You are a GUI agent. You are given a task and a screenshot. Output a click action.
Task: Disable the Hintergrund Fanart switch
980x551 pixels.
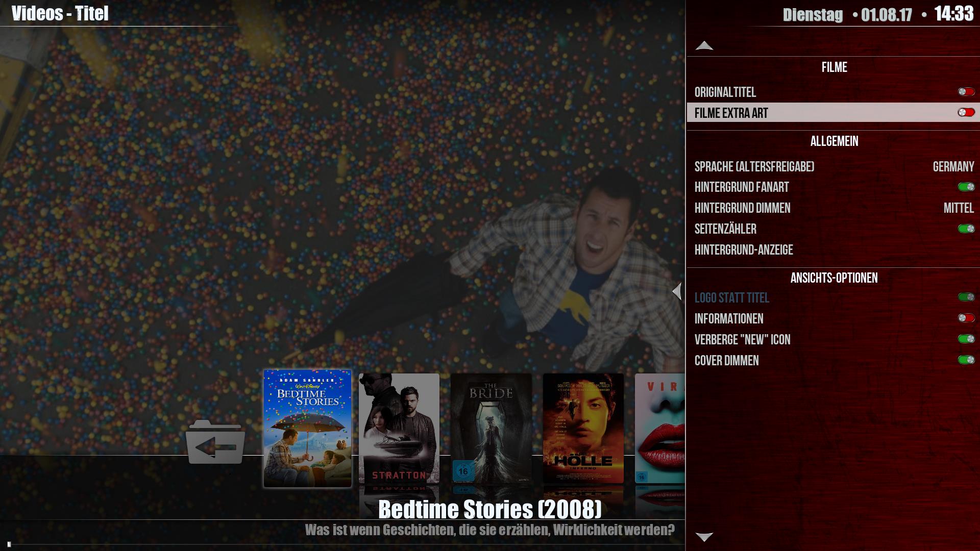click(966, 187)
